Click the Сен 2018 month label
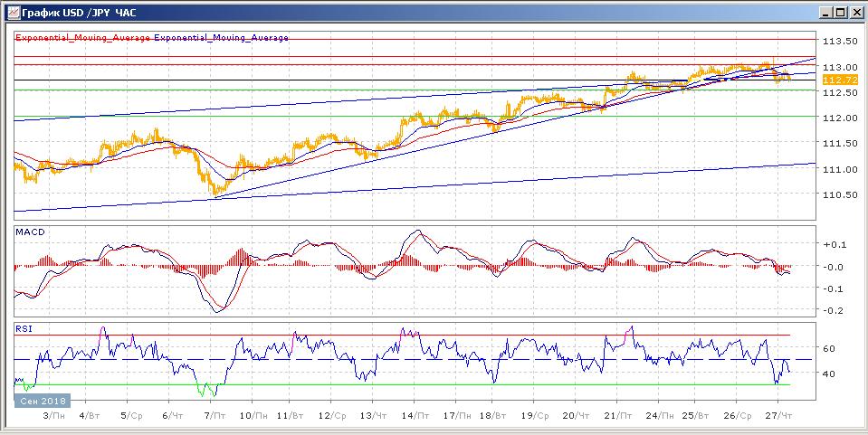Screen dimensions: 868x435 point(43,400)
